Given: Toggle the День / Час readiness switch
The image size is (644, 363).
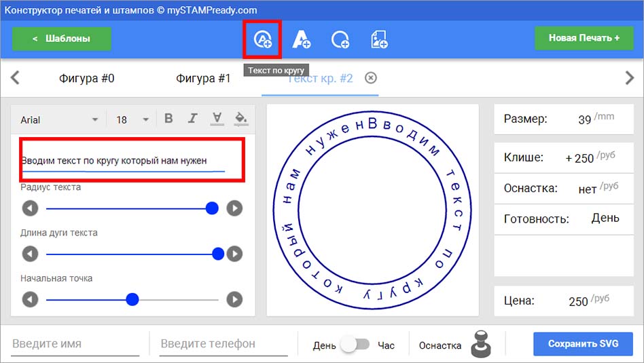Looking at the screenshot, I should [356, 344].
